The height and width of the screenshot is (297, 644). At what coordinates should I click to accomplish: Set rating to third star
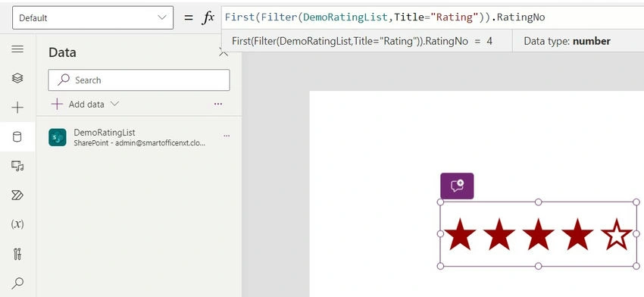538,234
